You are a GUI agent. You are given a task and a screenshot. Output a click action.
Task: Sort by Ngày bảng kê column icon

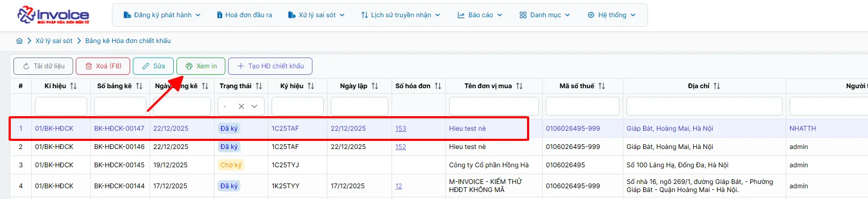pyautogui.click(x=205, y=86)
